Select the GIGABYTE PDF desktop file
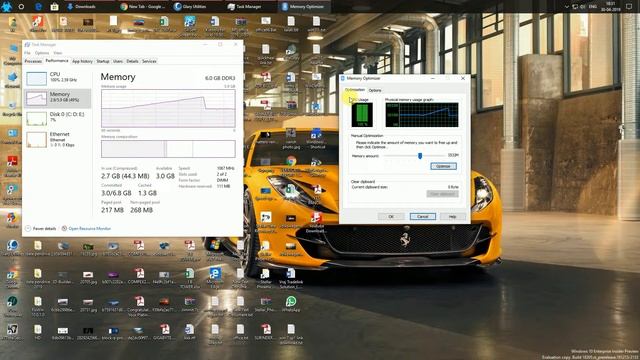 (x=164, y=332)
